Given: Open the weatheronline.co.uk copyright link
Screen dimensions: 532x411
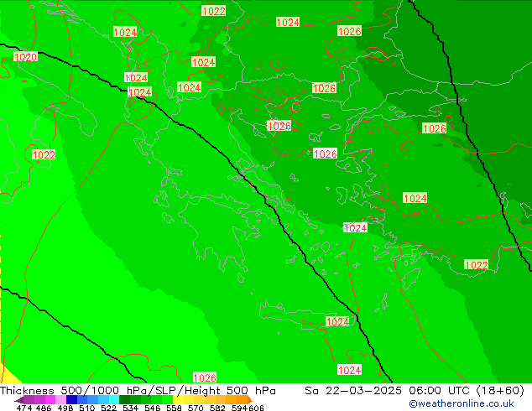Looking at the screenshot, I should click(x=462, y=403).
